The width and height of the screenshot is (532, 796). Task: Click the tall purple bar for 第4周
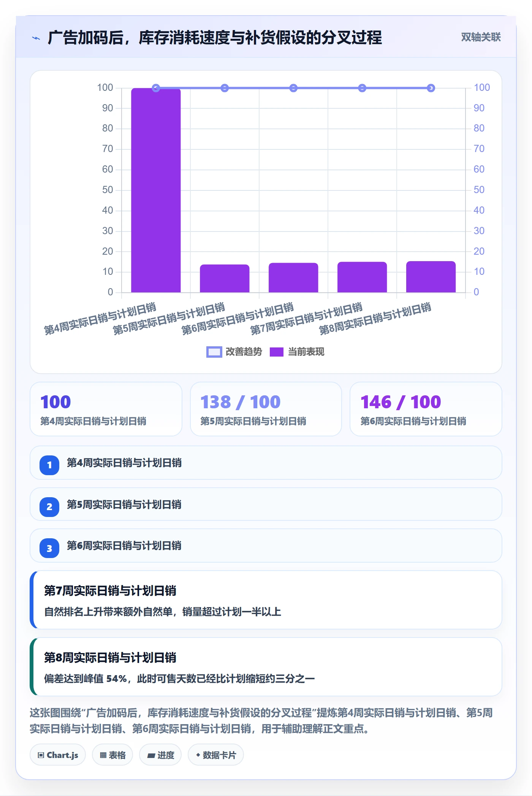pyautogui.click(x=156, y=190)
